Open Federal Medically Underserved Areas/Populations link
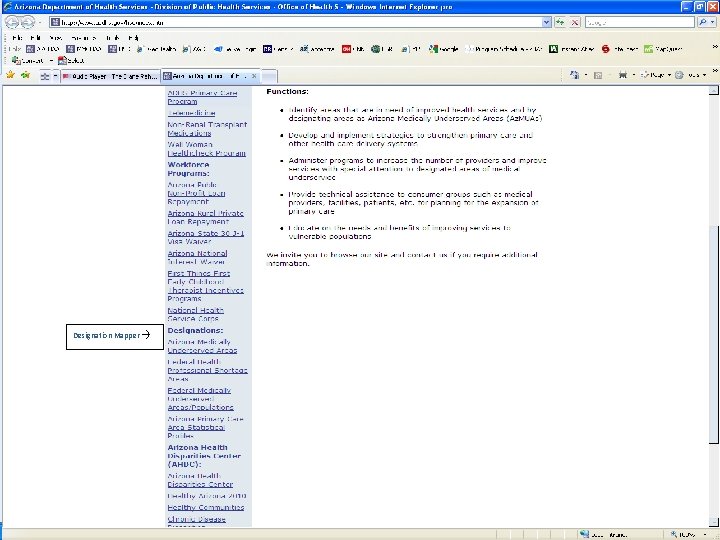The height and width of the screenshot is (540, 720). click(x=200, y=399)
